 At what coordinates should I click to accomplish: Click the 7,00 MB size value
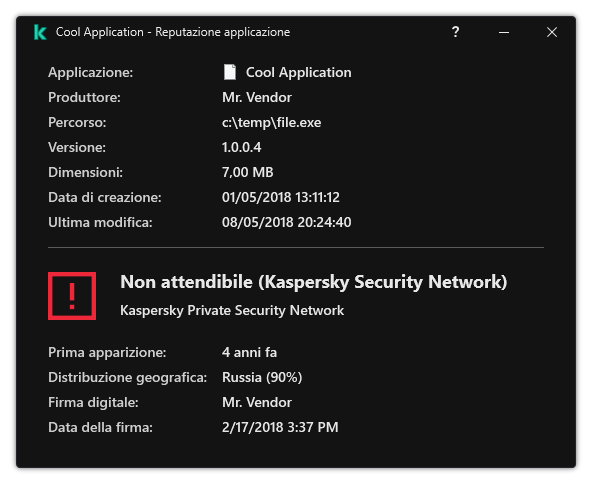(x=248, y=172)
